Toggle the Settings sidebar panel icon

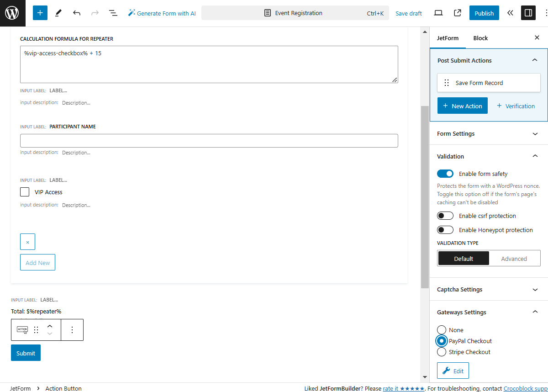point(528,13)
